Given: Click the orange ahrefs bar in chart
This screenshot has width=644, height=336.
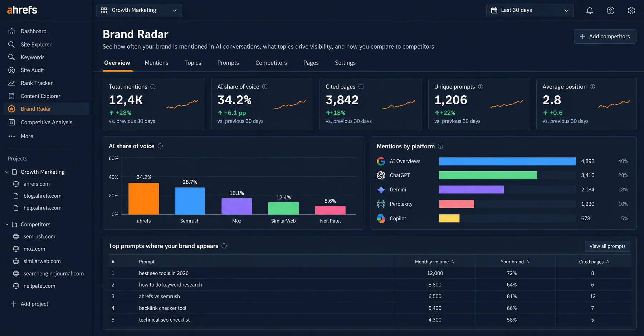Looking at the screenshot, I should coord(144,199).
